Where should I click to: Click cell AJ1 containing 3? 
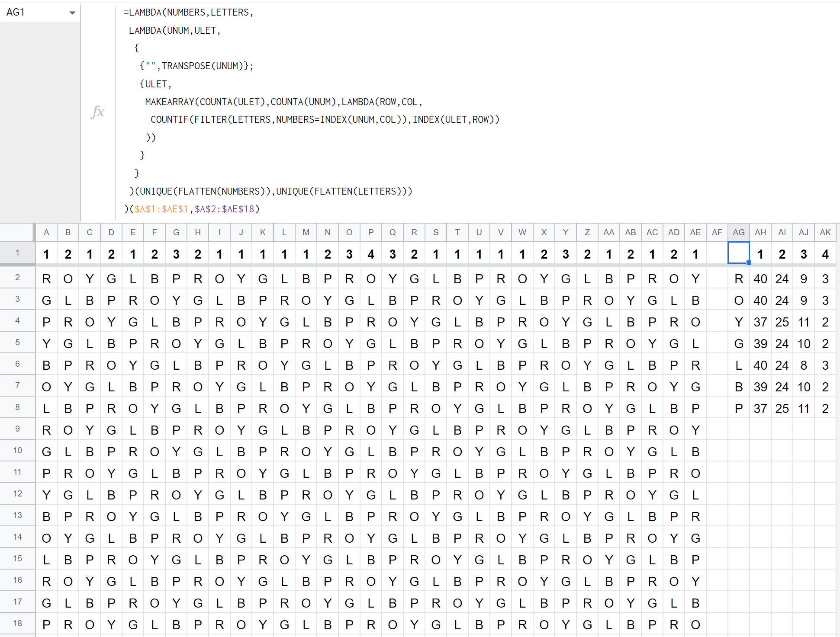(x=804, y=254)
